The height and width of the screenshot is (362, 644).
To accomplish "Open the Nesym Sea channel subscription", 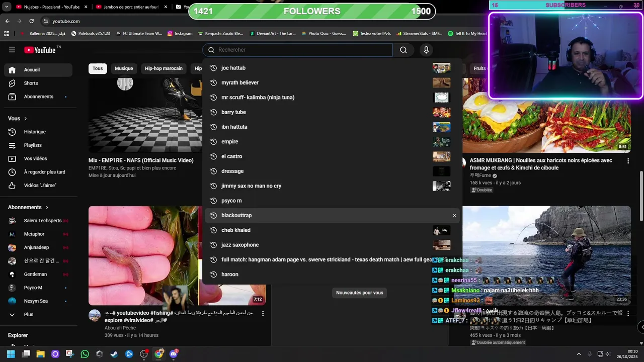I will point(38,301).
